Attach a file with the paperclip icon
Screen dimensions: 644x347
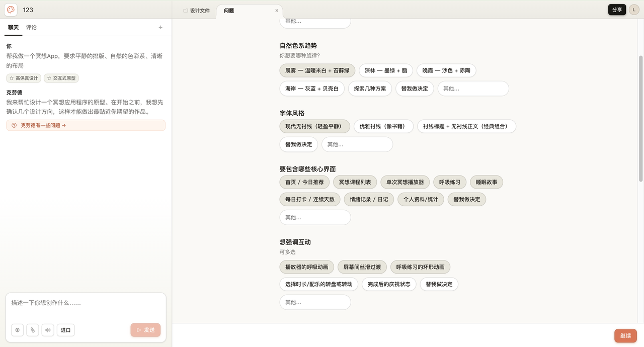pos(33,330)
